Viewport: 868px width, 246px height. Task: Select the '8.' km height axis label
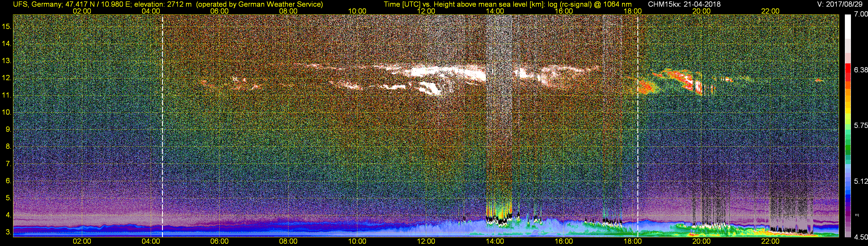[x=9, y=147]
